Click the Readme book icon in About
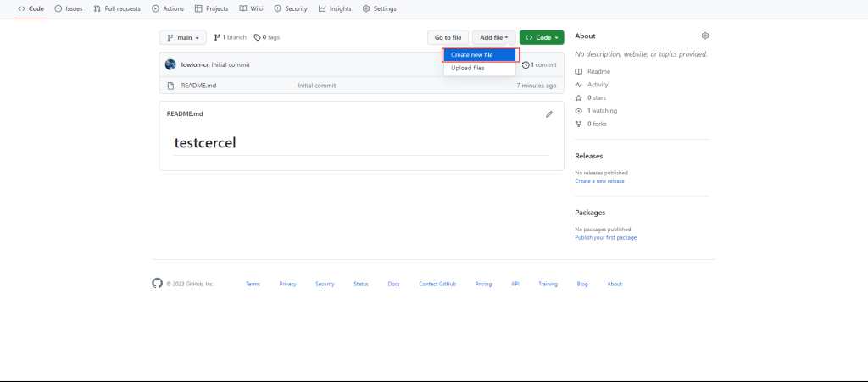The height and width of the screenshot is (382, 868). [x=579, y=72]
